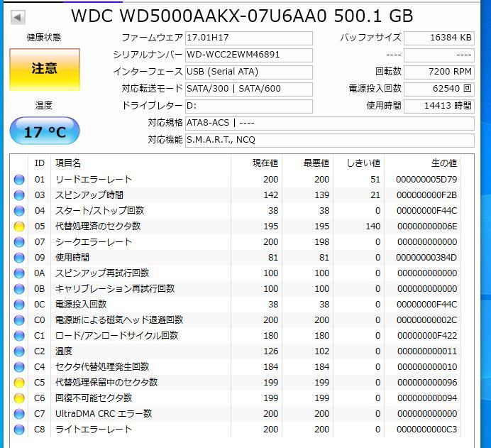Click the drive letter field D:

(249, 106)
